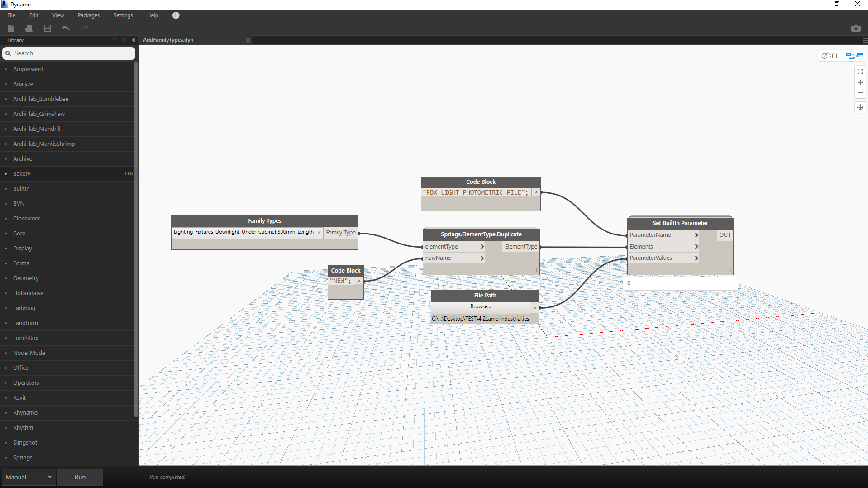The height and width of the screenshot is (488, 868).
Task: Expand the Springs library category
Action: 68,458
